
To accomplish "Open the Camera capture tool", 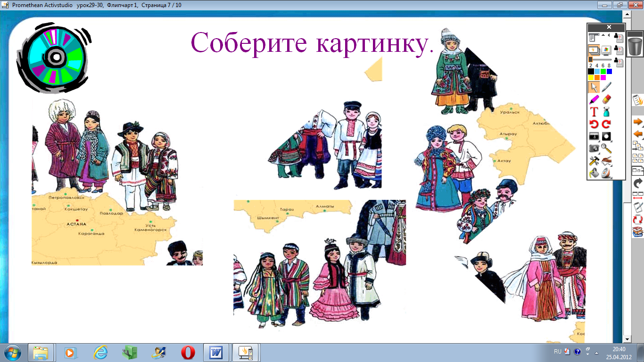I will coord(594,148).
